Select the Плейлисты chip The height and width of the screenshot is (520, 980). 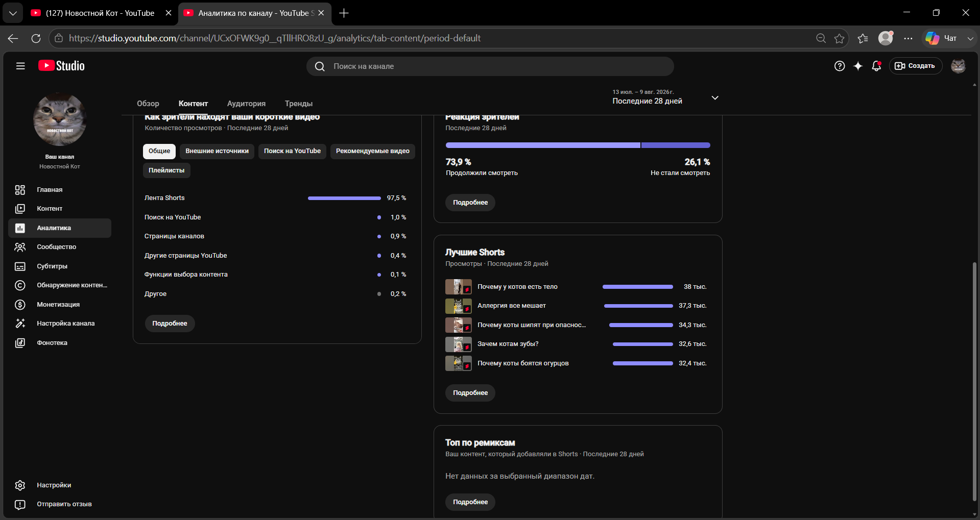tap(166, 170)
